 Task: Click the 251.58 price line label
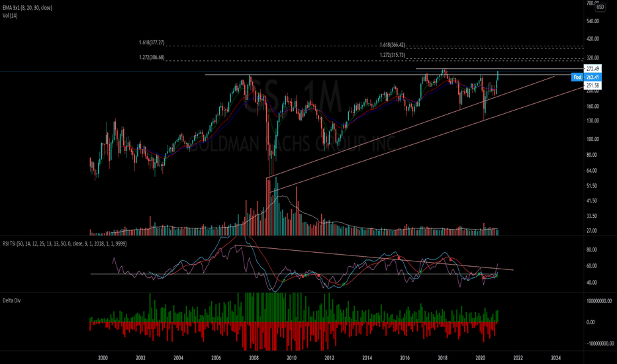[x=593, y=85]
